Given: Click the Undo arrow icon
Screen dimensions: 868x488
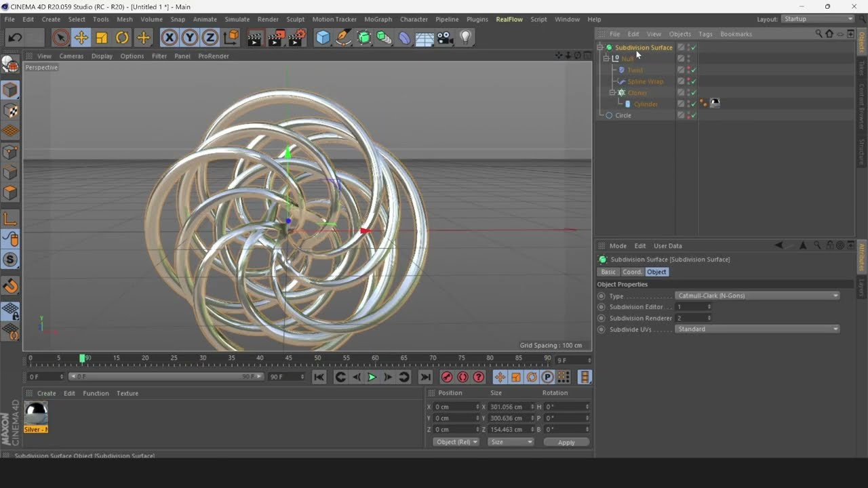Looking at the screenshot, I should coord(14,38).
